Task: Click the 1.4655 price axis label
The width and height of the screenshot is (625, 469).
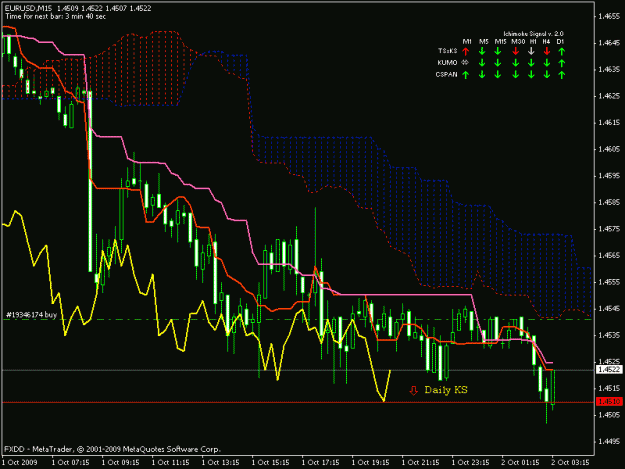Action: [610, 16]
